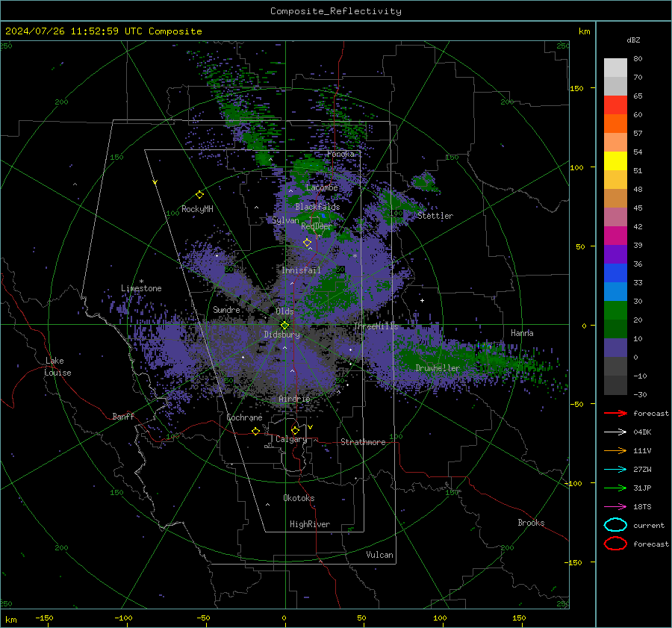Viewport: 672px width, 628px height.
Task: Click the orange 111V arrow in the legend
Action: 615,450
